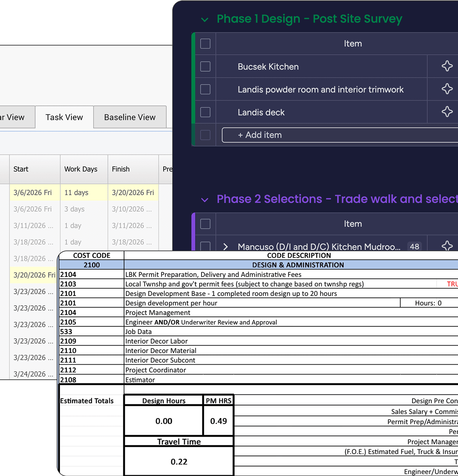Collapse the Phase 2 Selections group
458x476 pixels.
pos(205,200)
